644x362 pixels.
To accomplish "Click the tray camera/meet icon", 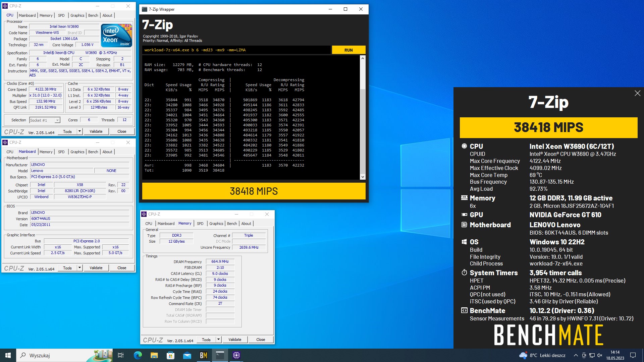I will click(584, 355).
